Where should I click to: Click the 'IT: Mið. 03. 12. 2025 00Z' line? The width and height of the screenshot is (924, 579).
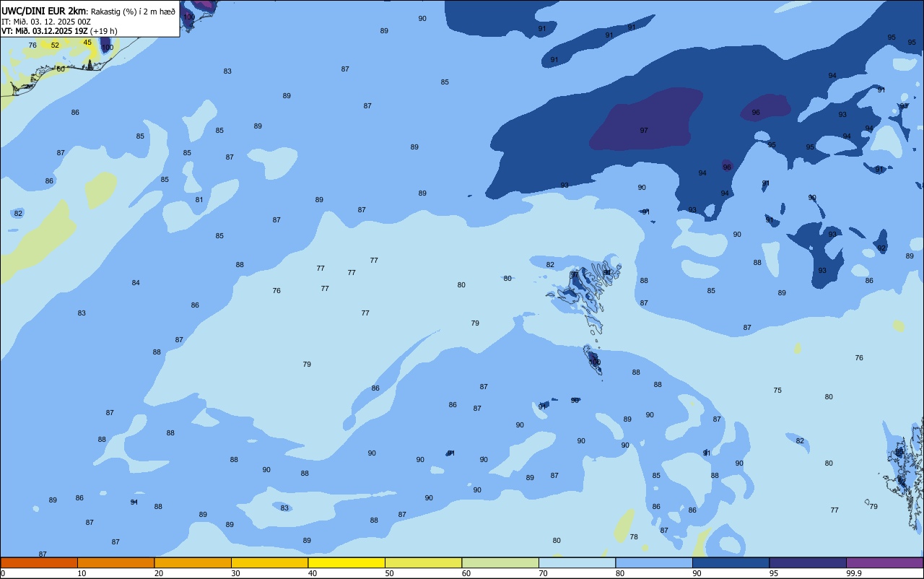click(x=46, y=22)
